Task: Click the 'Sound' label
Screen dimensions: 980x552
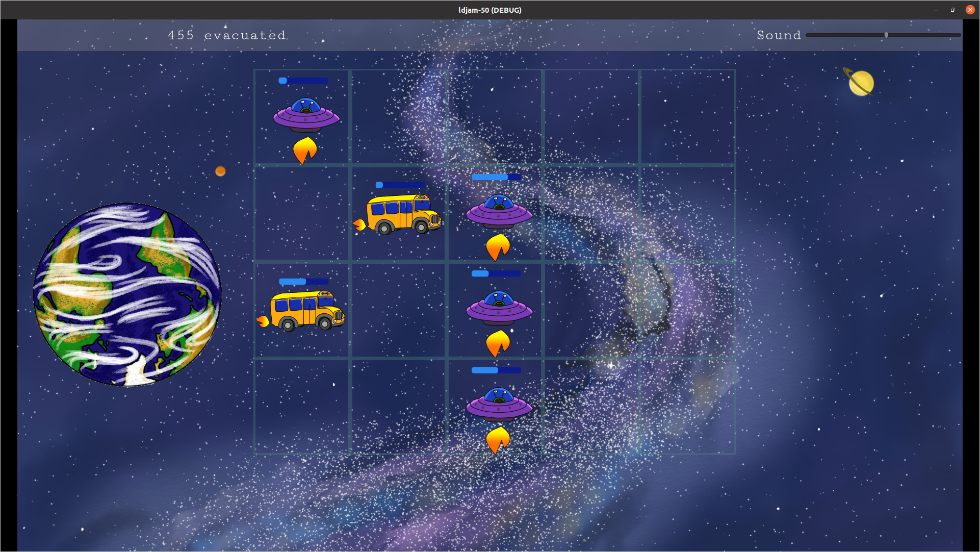Action: coord(779,35)
